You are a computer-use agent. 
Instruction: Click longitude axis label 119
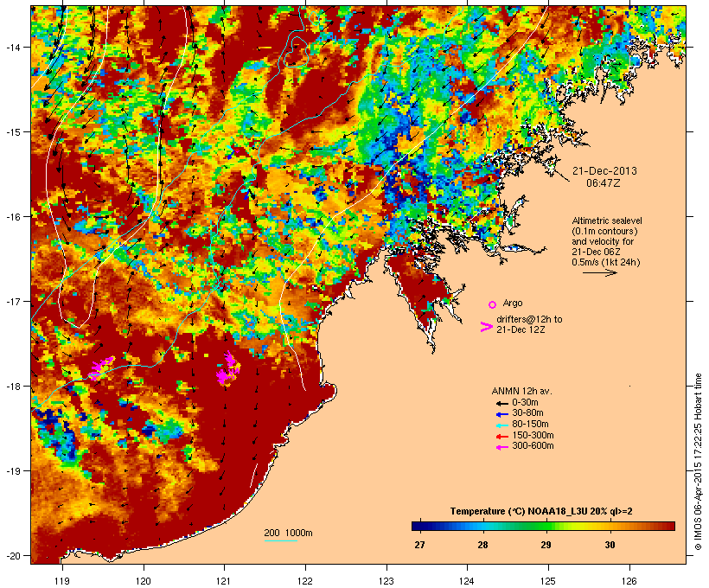[62, 581]
